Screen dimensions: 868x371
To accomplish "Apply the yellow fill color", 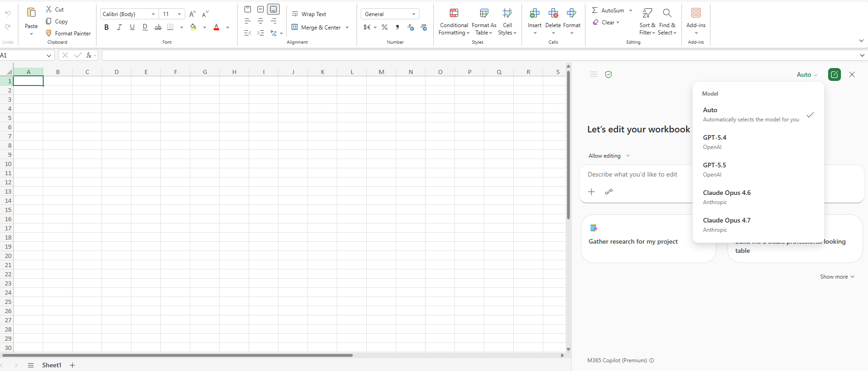I will pos(193,27).
